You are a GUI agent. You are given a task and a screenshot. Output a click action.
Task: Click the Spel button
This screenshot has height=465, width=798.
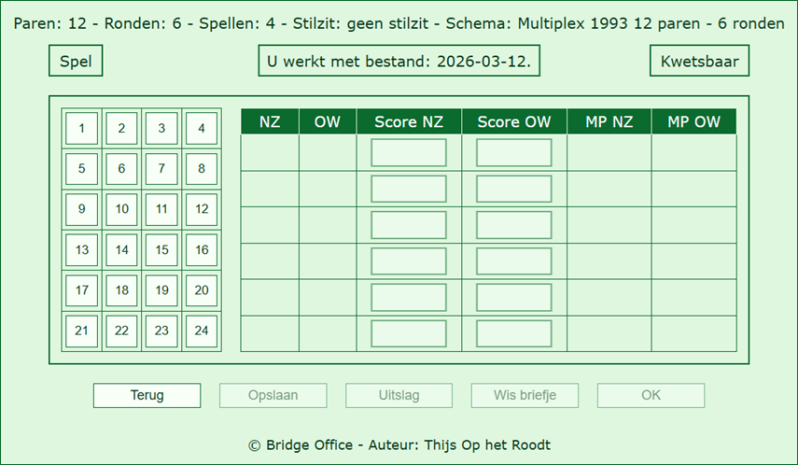(x=76, y=61)
